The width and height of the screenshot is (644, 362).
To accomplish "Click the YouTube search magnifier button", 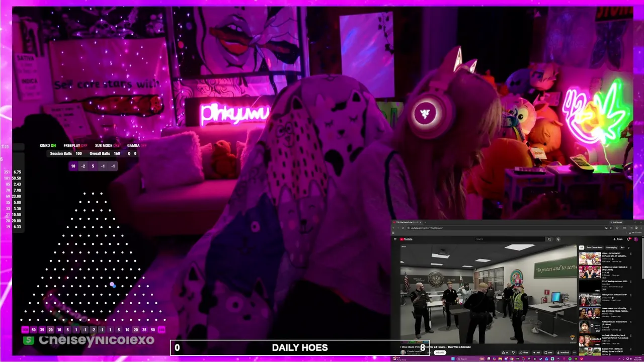I will [549, 239].
